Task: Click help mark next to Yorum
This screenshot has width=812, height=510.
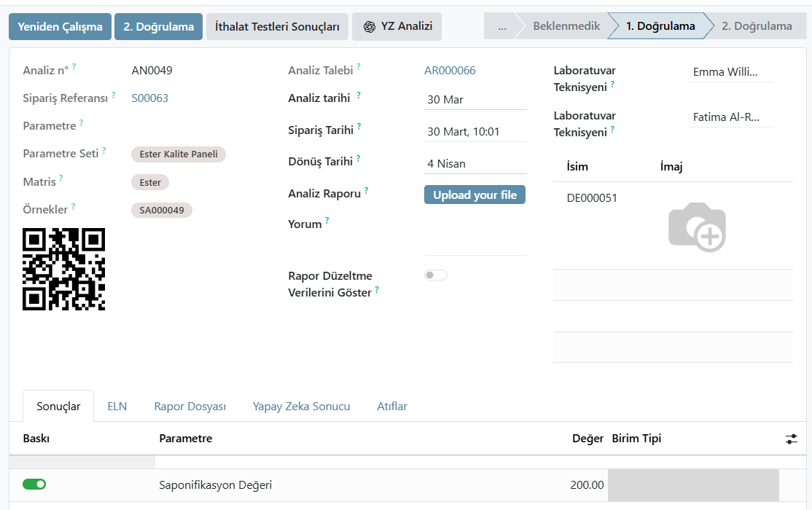Action: pos(327,221)
